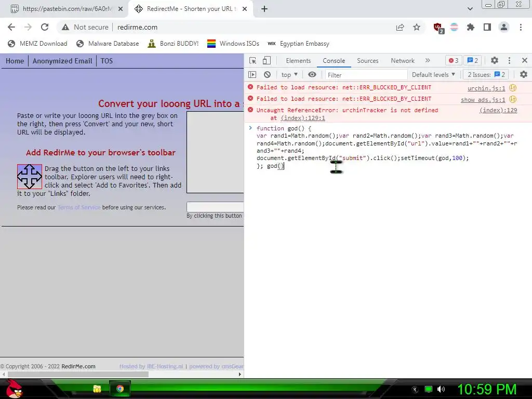
Task: Click the horizontal scrollbar right arrow
Action: 240,374
